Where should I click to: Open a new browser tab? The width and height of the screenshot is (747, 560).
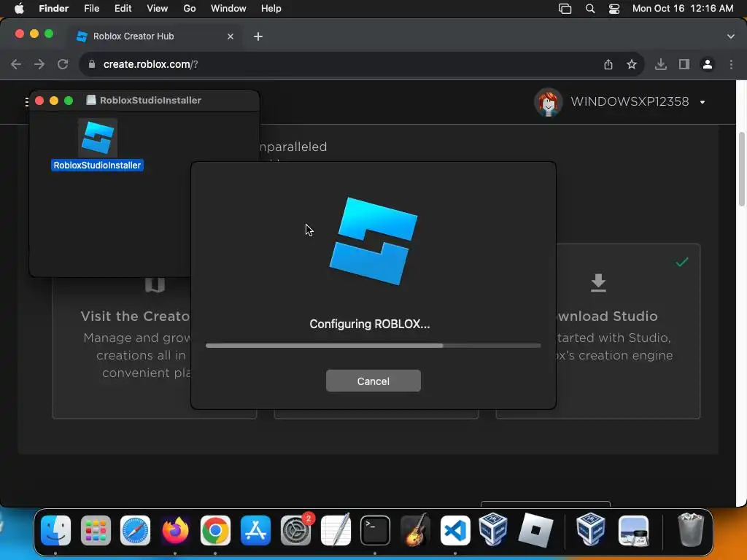click(x=258, y=36)
